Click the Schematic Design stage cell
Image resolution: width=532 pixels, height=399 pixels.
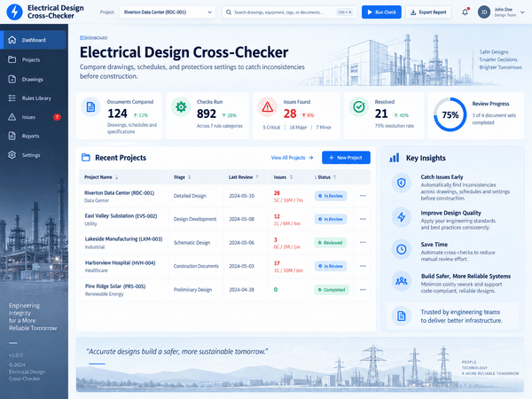(x=192, y=243)
